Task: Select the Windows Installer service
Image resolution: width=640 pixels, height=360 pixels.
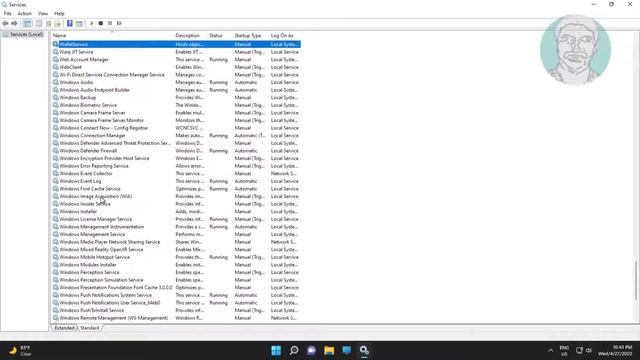Action: click(176, 211)
